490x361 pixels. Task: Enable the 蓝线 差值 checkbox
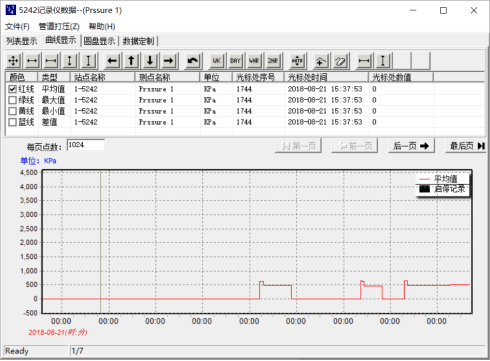coord(12,122)
